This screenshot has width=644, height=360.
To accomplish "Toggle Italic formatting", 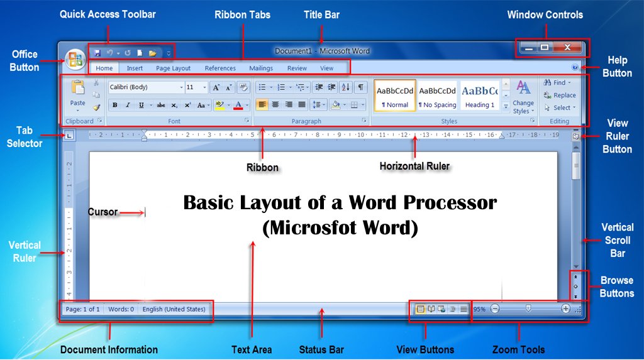I will pyautogui.click(x=128, y=105).
